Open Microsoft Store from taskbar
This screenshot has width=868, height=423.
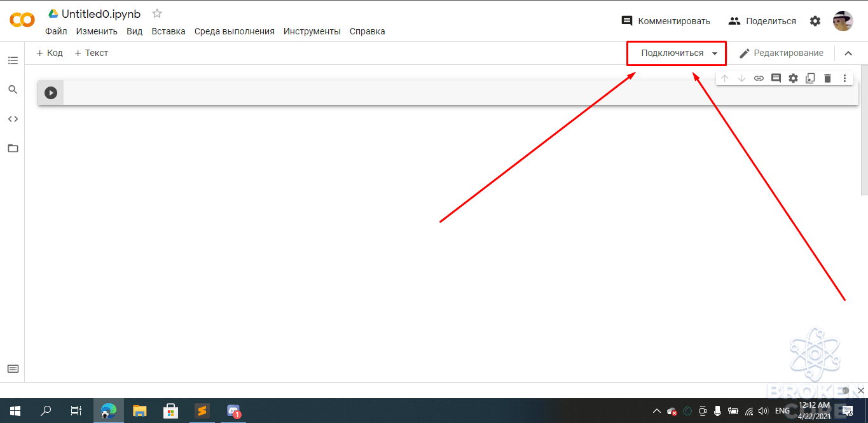[170, 411]
